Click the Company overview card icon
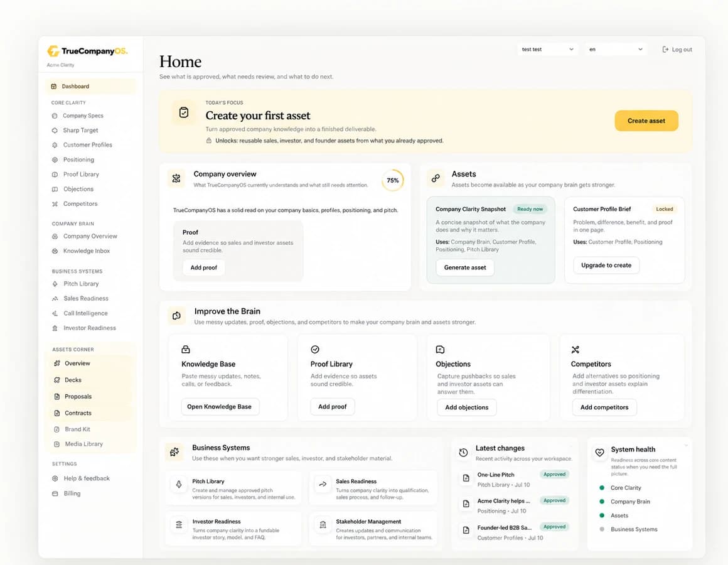 click(176, 178)
